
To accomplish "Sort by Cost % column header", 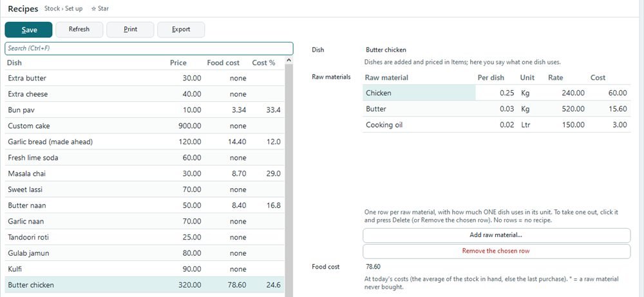I will point(263,63).
